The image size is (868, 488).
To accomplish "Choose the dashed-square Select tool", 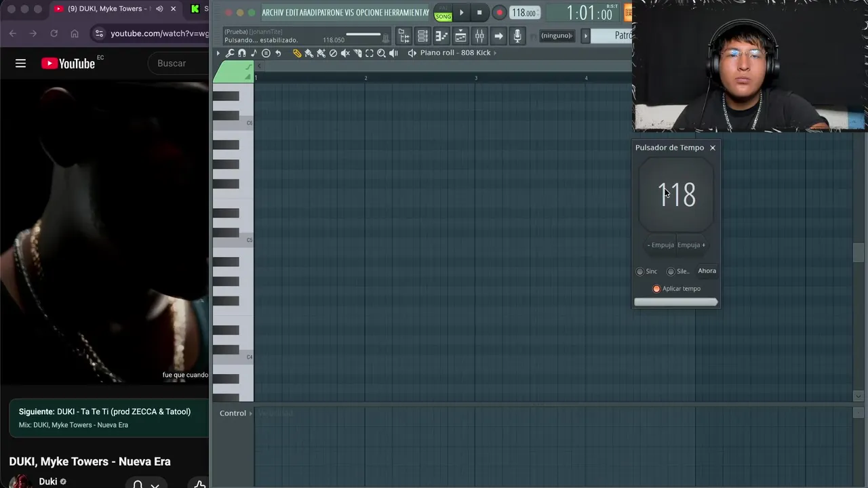I will click(x=370, y=53).
